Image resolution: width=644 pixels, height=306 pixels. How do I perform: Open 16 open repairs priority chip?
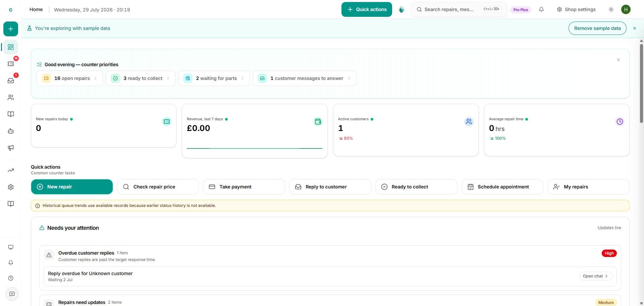click(70, 78)
